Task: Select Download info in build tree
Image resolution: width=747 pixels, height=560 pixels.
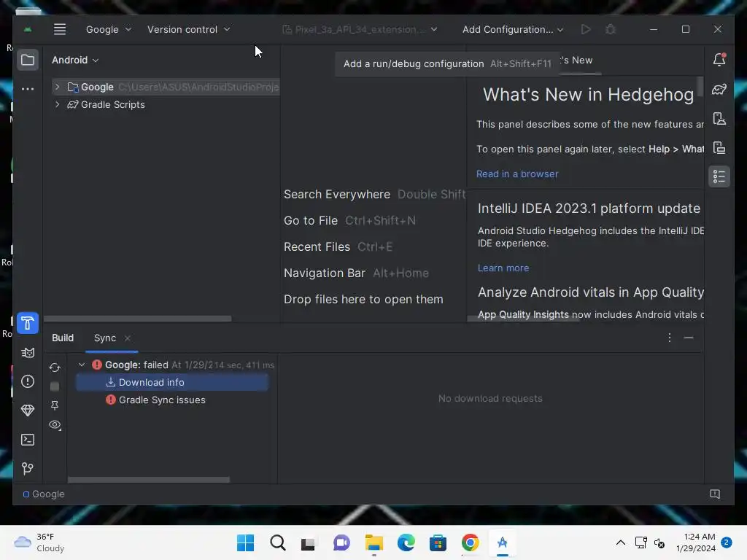Action: 172,382
